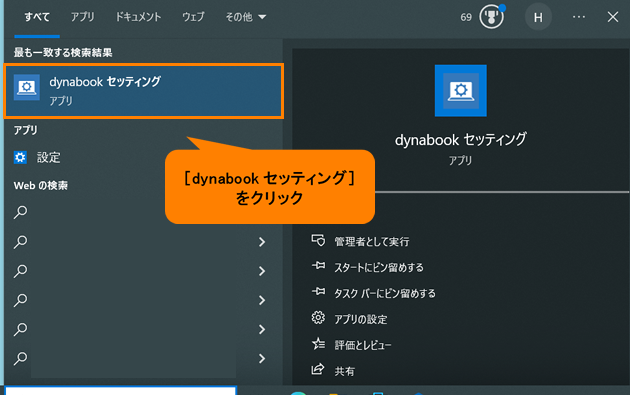Viewport: 630px width, 395px height.
Task: Click rewards points 69
Action: tap(466, 17)
